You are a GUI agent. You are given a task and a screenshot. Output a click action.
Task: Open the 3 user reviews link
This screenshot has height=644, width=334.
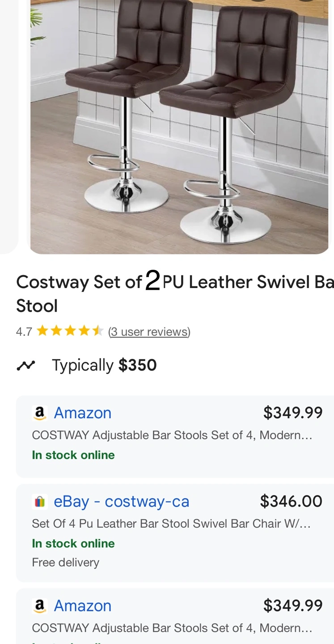149,332
